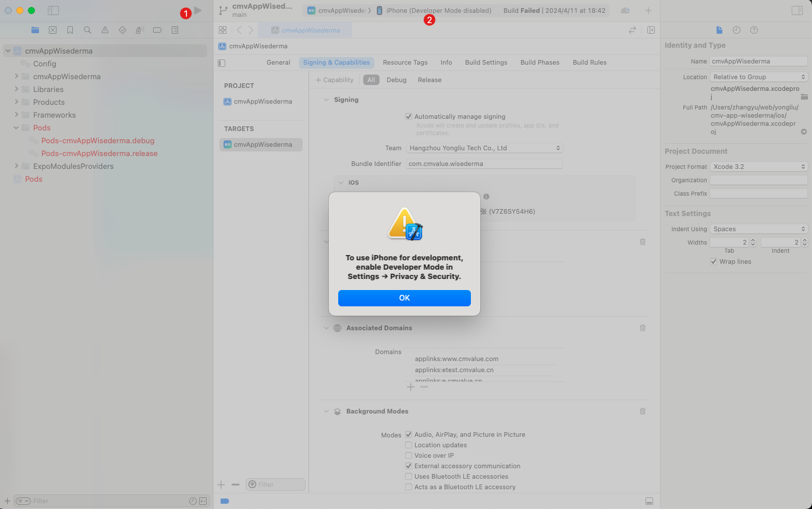Toggle the inspector panel from toolbar
The image size is (812, 509).
pos(797,10)
